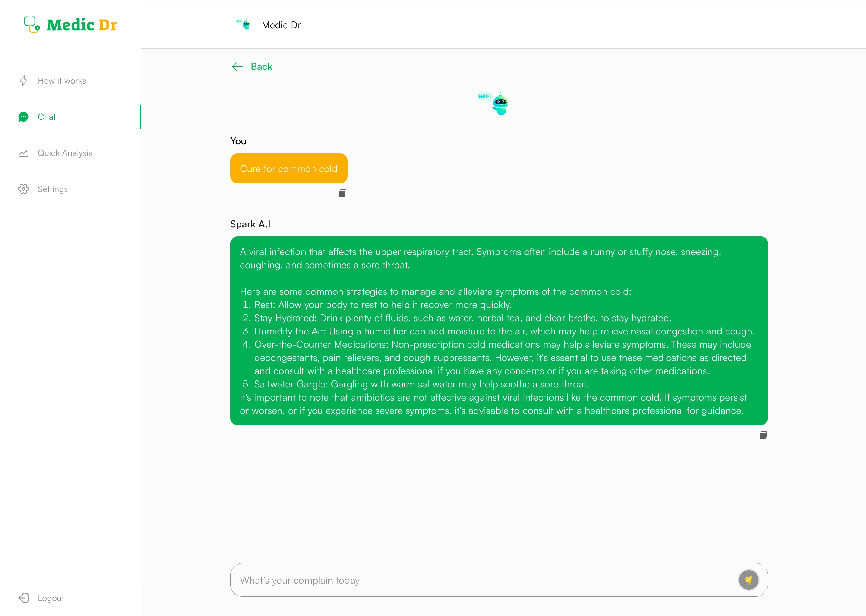Screen dimensions: 866x616
Task: Copy the 'Cure for common cold' message
Action: coord(343,193)
